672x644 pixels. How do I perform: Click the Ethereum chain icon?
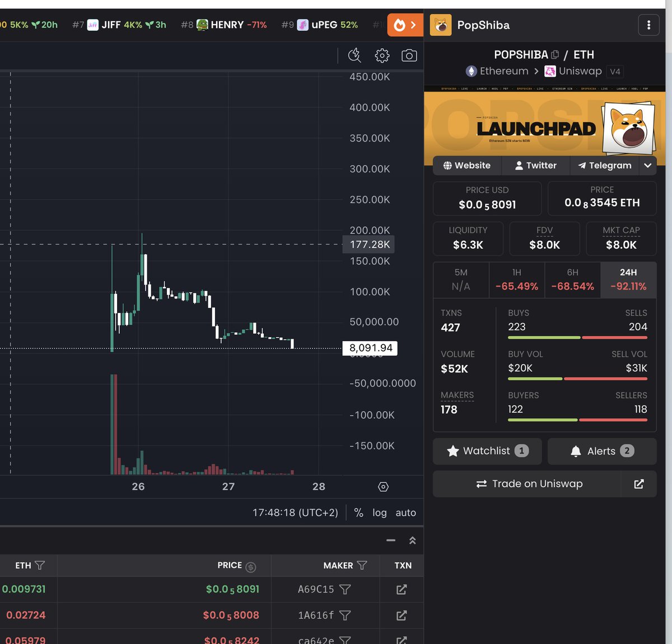(x=472, y=71)
